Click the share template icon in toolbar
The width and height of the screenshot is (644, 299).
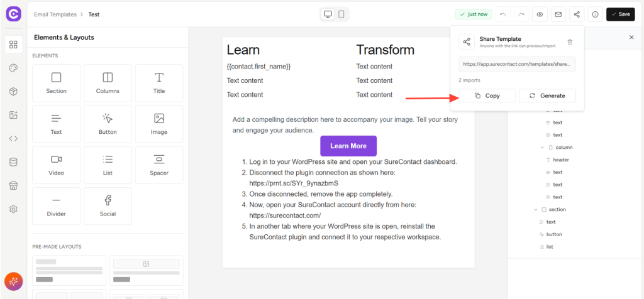[577, 14]
